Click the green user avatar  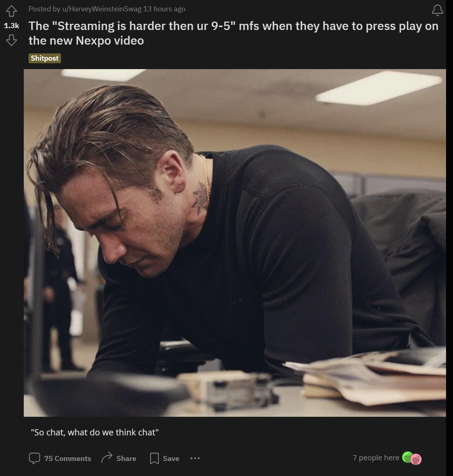click(x=407, y=457)
